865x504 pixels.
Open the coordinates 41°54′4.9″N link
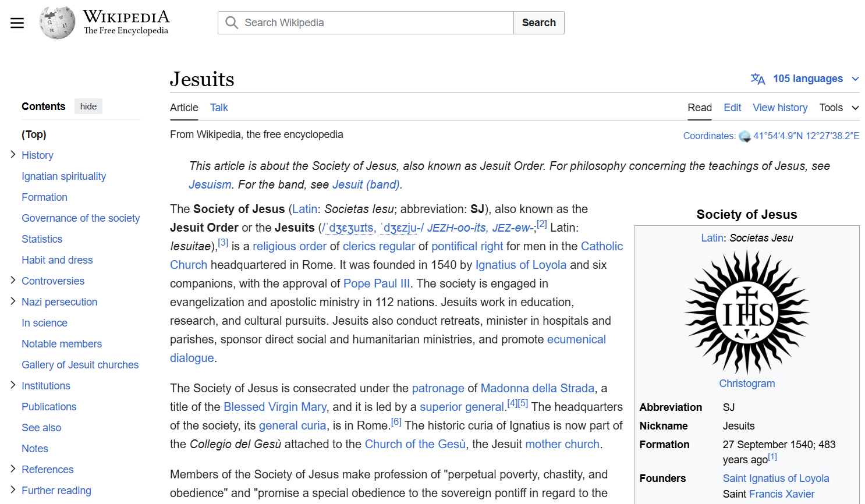click(x=806, y=136)
